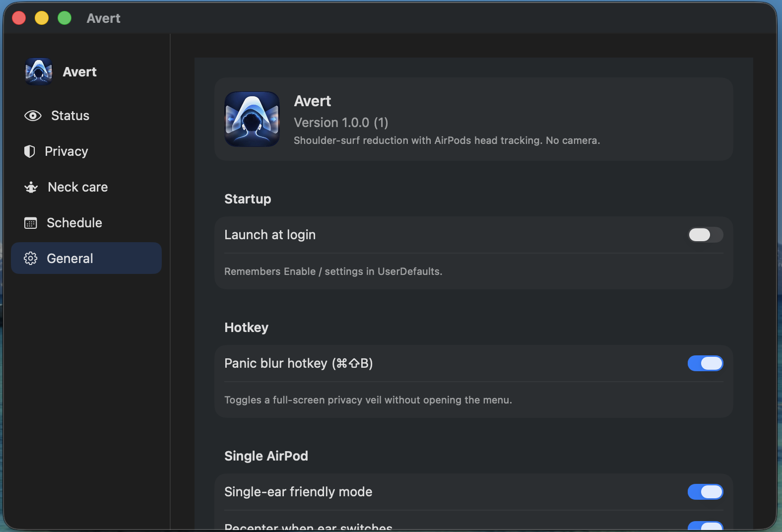782x532 pixels.
Task: Click the General gear icon
Action: (x=31, y=259)
